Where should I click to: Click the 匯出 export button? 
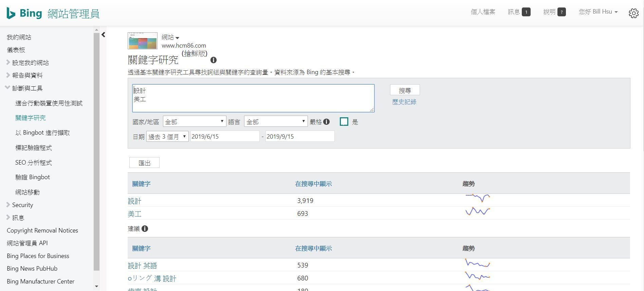pos(144,163)
